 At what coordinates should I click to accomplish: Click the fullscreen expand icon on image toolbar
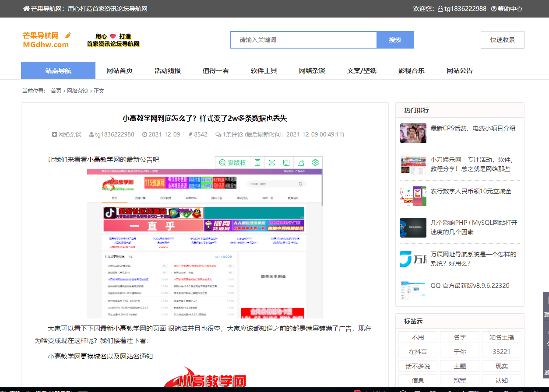(272, 163)
